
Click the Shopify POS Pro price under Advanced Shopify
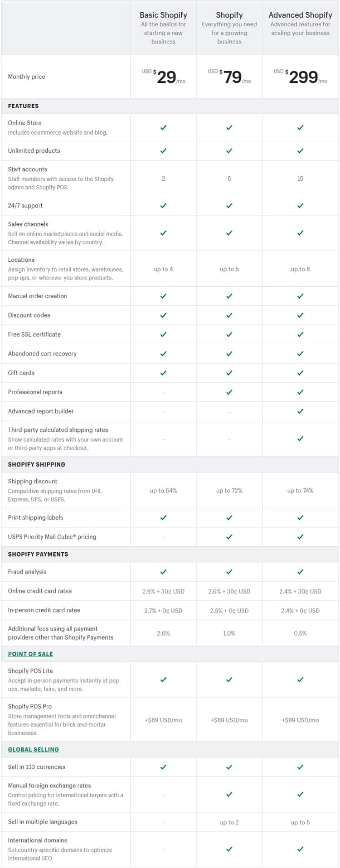[x=300, y=720]
